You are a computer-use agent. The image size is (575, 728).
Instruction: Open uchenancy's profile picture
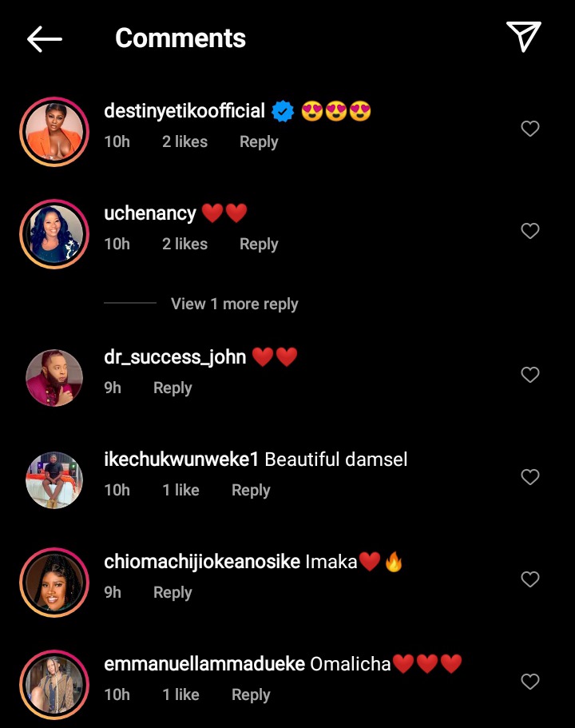coord(54,234)
